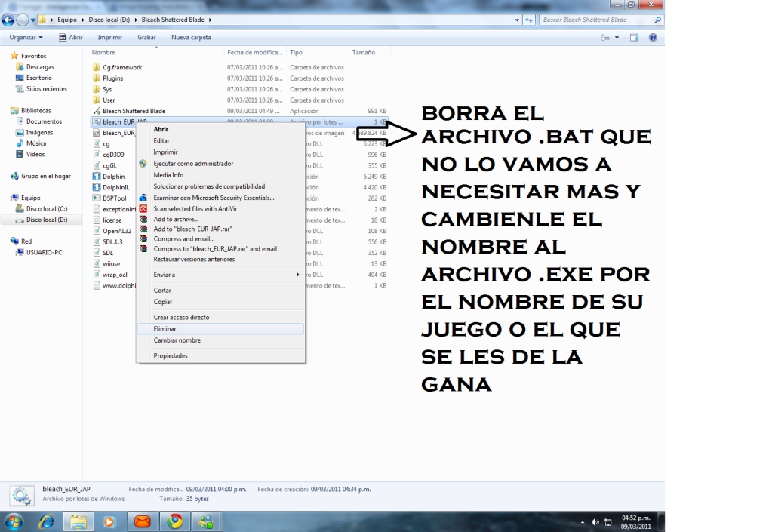Select Disco local (C:) in navigation pane
The width and height of the screenshot is (772, 532).
pyautogui.click(x=47, y=209)
